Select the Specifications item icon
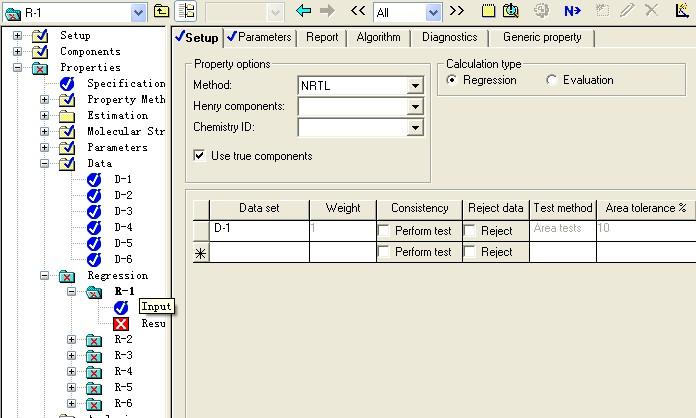The height and width of the screenshot is (418, 696). point(67,83)
